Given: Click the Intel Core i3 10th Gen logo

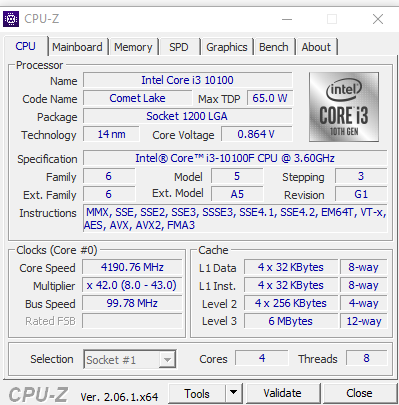Looking at the screenshot, I should [x=344, y=107].
